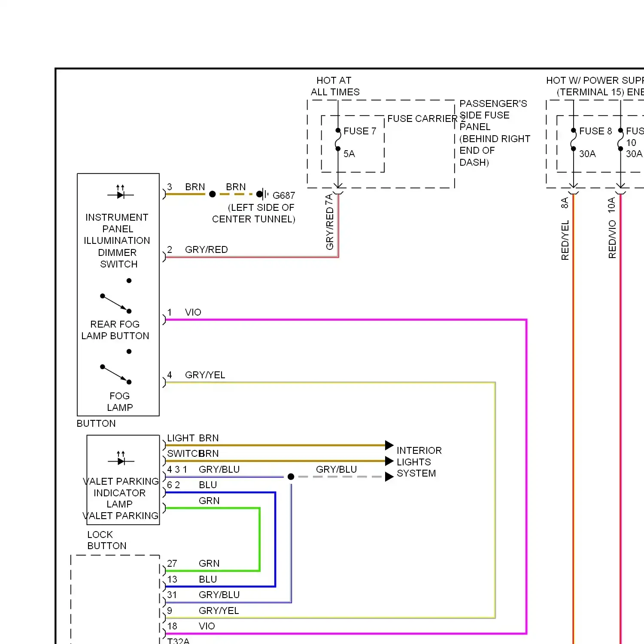Click pin 2 GRY/RED label
Image resolution: width=644 pixels, height=644 pixels.
(197, 249)
